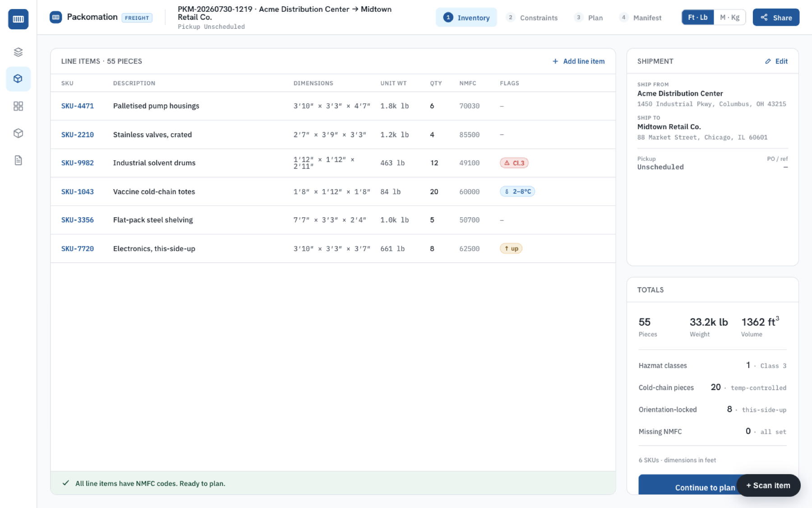Click the 'Cold-chain pieces' totals row

[713, 387]
